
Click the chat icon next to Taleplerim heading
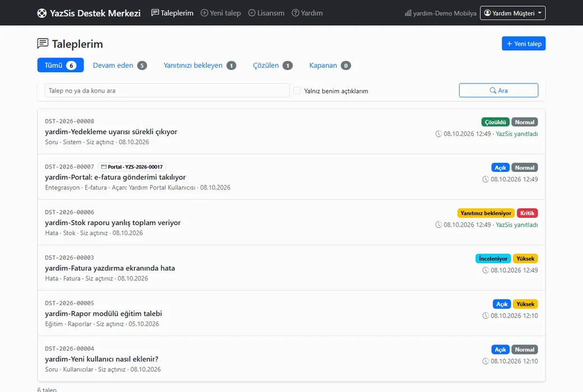click(x=43, y=44)
